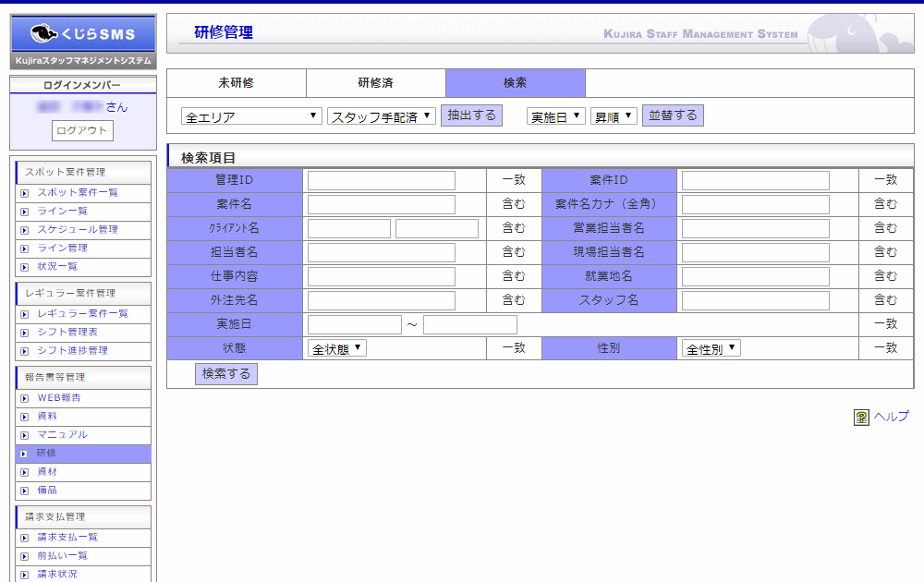Click arrow icon beside ライン管理
The width and height of the screenshot is (924, 582).
click(x=24, y=249)
